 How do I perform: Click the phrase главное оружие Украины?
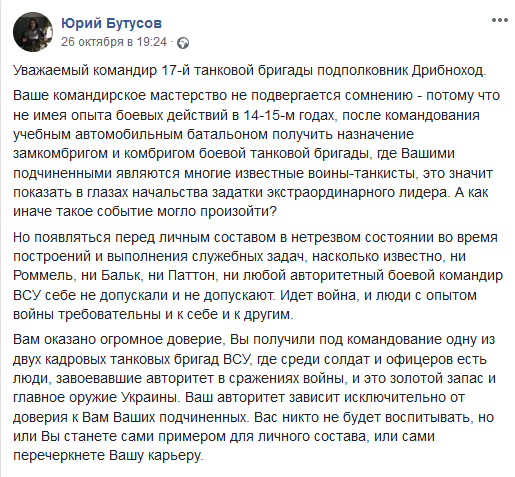coord(97,398)
